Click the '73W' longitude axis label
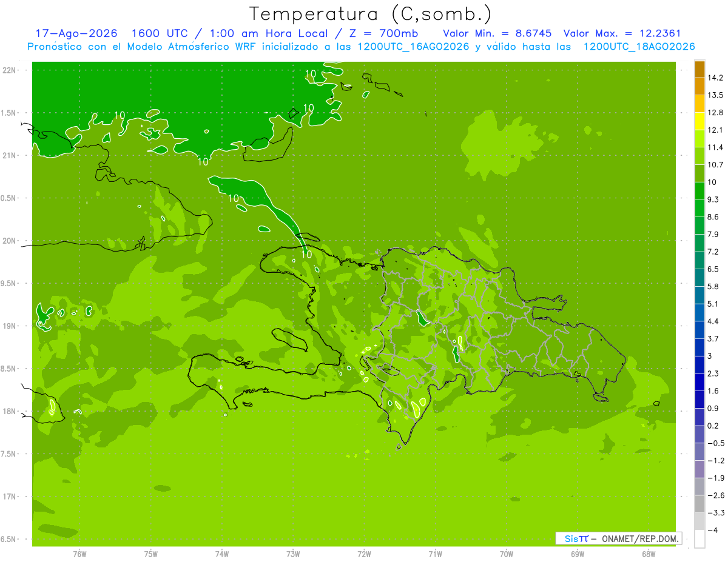728x562 pixels. coord(293,554)
